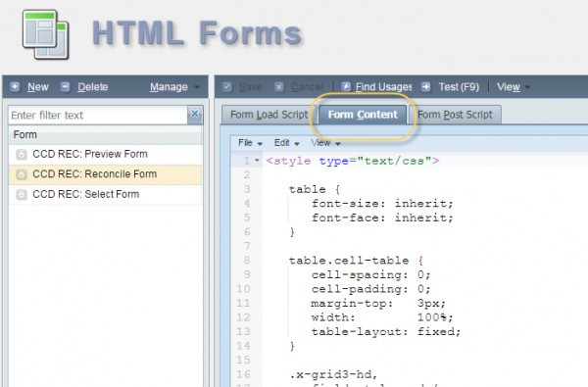Image resolution: width=588 pixels, height=387 pixels.
Task: Open the Manage dropdown menu
Action: click(x=174, y=87)
